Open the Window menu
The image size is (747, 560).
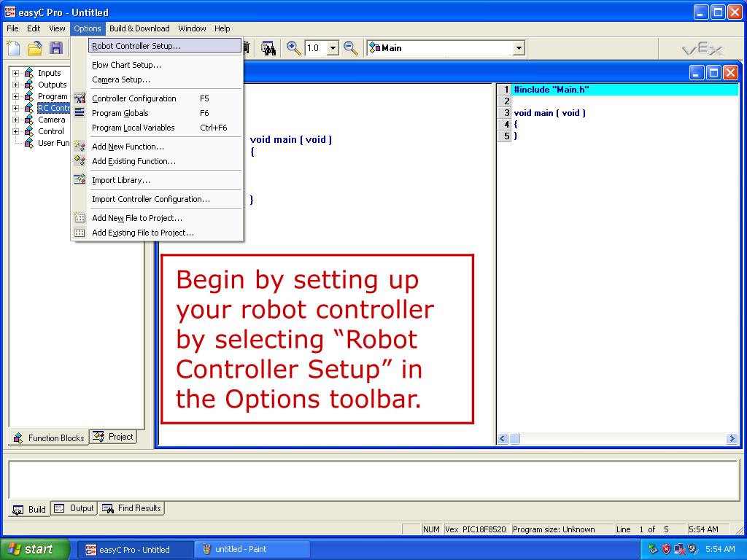(192, 28)
